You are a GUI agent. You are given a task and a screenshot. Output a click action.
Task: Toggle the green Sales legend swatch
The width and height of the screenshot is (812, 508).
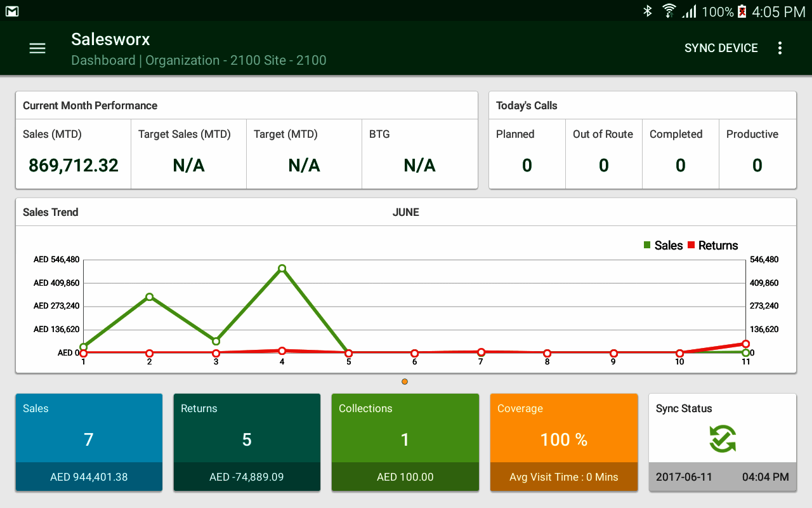click(647, 245)
